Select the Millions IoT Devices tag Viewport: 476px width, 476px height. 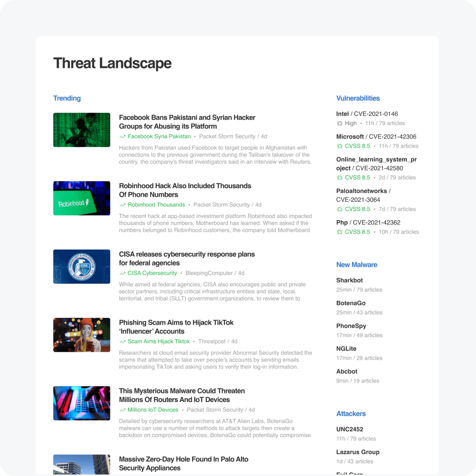(x=153, y=410)
